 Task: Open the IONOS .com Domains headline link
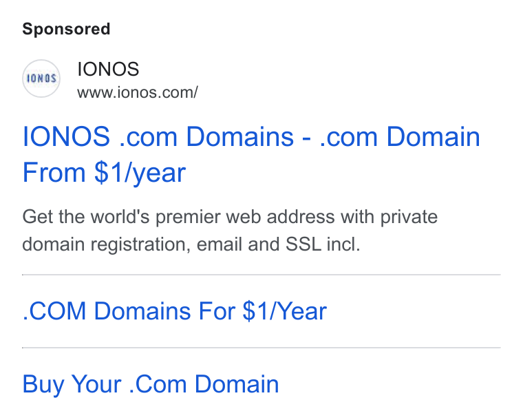tap(251, 154)
